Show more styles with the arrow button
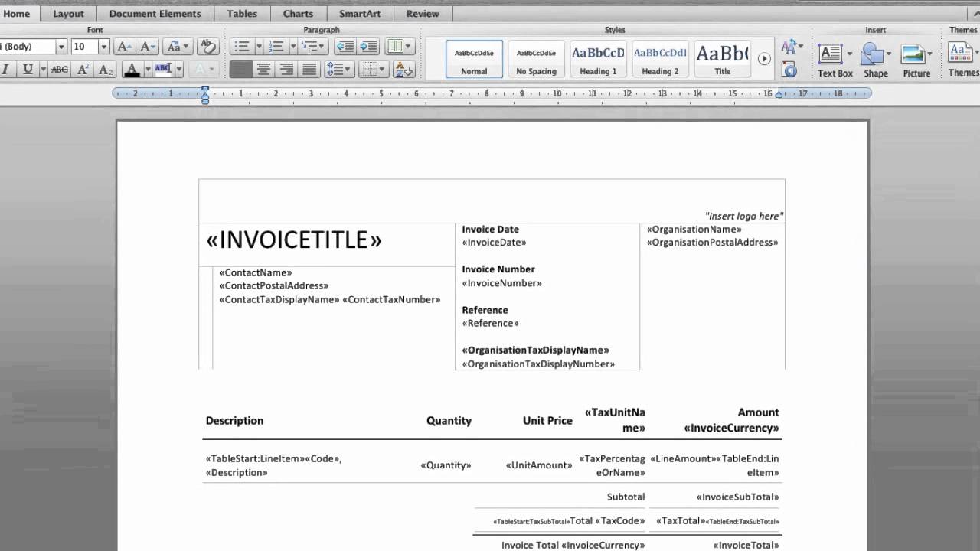The height and width of the screenshot is (551, 980). pos(763,59)
